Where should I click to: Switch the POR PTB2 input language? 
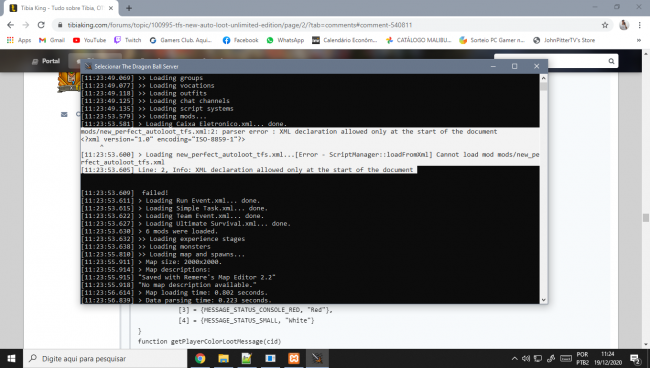582,358
